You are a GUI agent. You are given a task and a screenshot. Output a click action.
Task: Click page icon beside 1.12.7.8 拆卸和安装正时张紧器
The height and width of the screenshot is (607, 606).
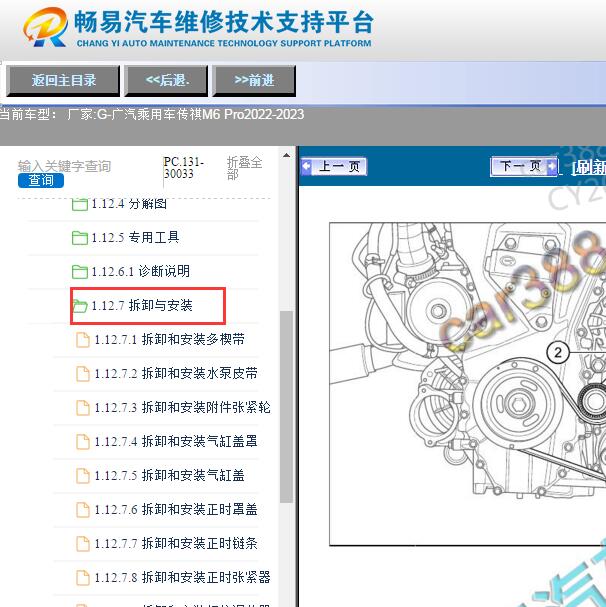pyautogui.click(x=83, y=578)
